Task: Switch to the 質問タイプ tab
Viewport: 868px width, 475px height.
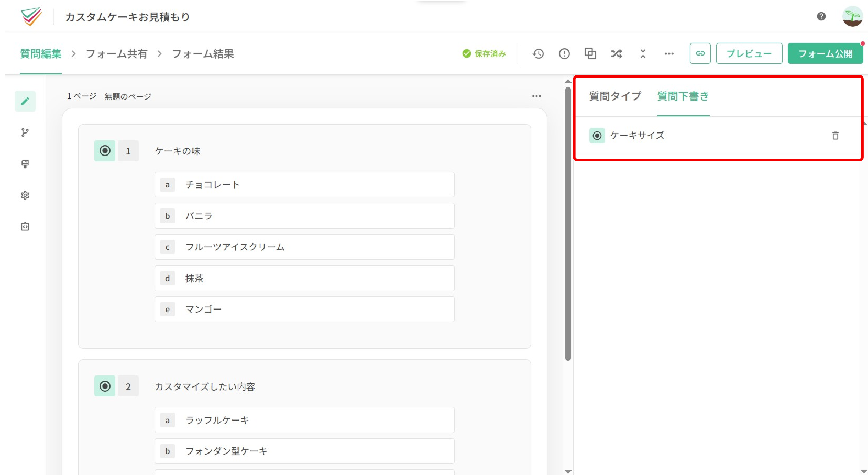Action: (x=615, y=96)
